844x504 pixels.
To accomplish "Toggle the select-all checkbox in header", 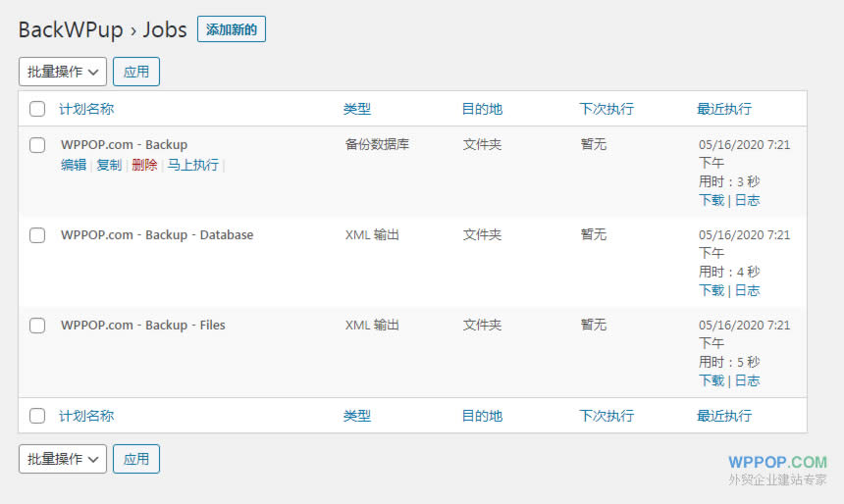I will click(x=37, y=110).
